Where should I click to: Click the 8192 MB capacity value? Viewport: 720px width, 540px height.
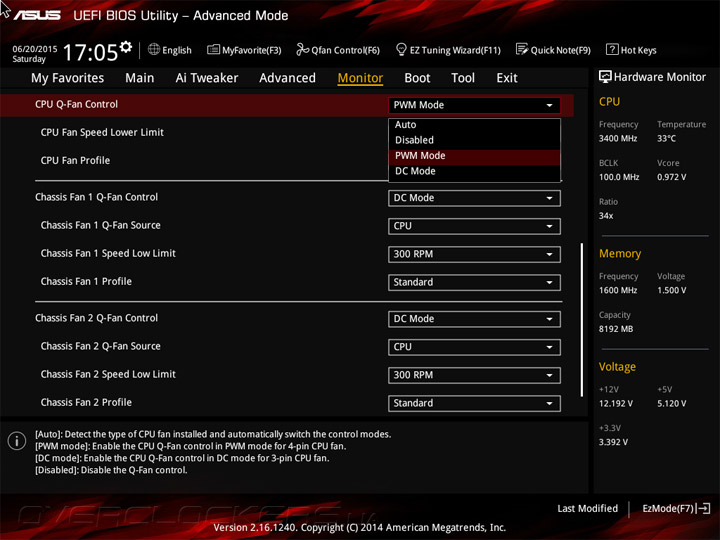[x=616, y=329]
